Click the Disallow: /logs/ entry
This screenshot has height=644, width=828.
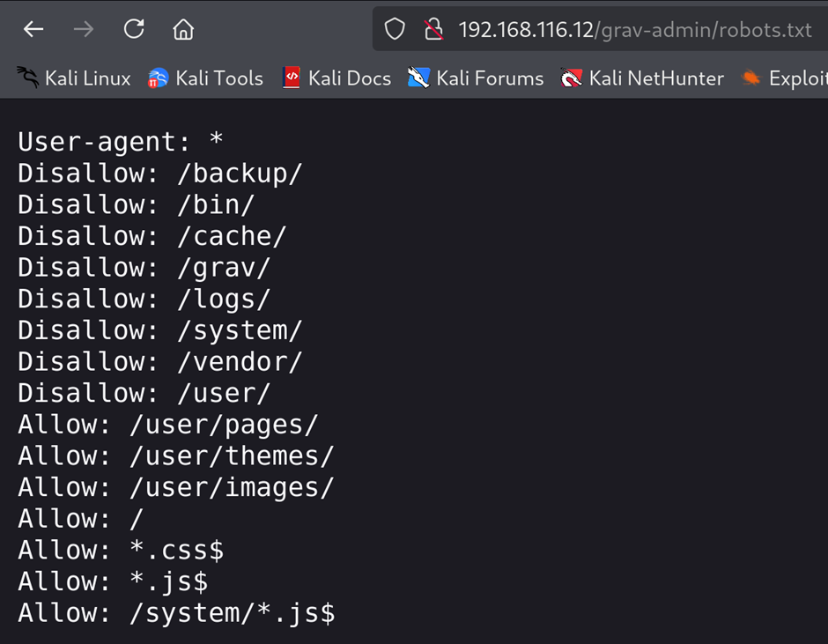tap(144, 299)
